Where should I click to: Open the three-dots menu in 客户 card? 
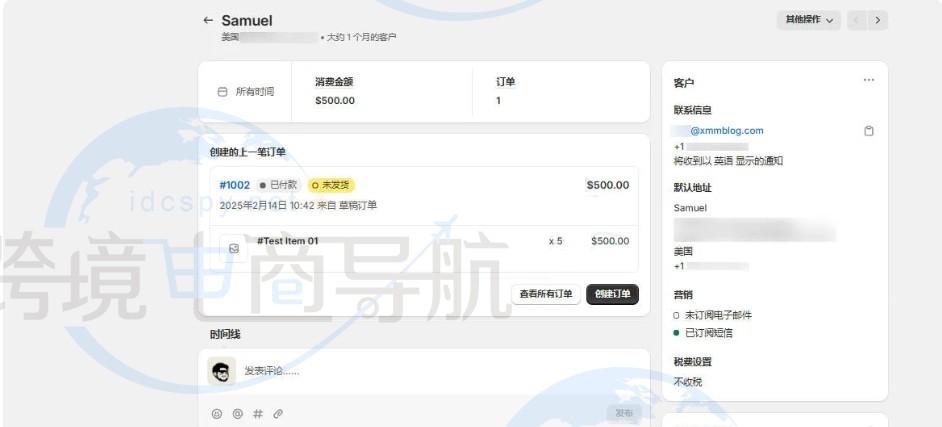pyautogui.click(x=868, y=81)
